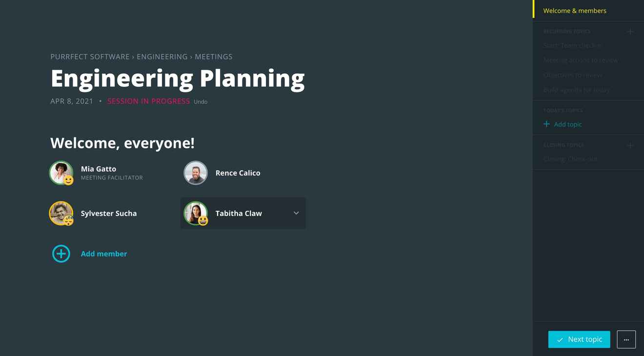Click the Add member plus circle icon
The height and width of the screenshot is (356, 644).
pyautogui.click(x=61, y=253)
